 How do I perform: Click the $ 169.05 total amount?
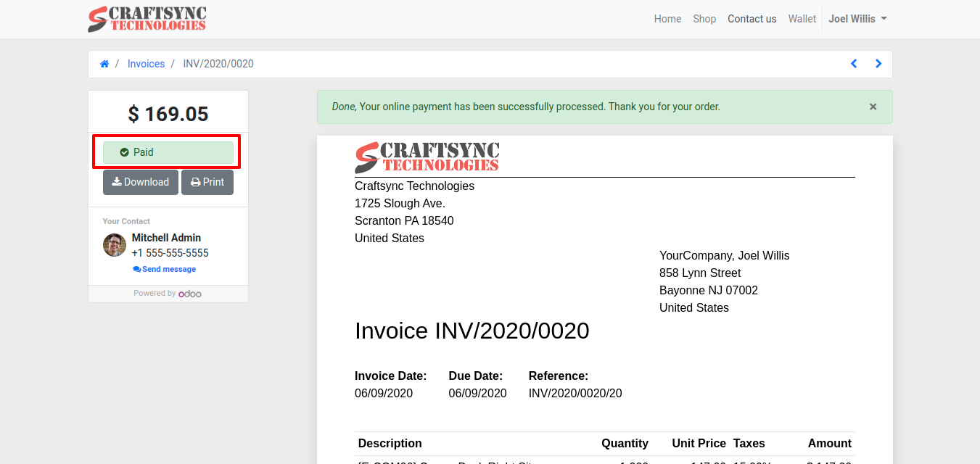click(168, 114)
